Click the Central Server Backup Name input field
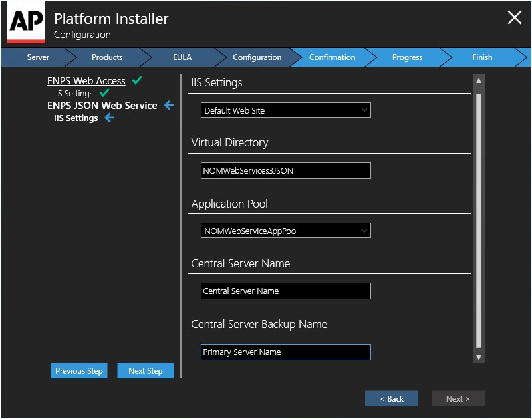Image resolution: width=532 pixels, height=419 pixels. [286, 352]
